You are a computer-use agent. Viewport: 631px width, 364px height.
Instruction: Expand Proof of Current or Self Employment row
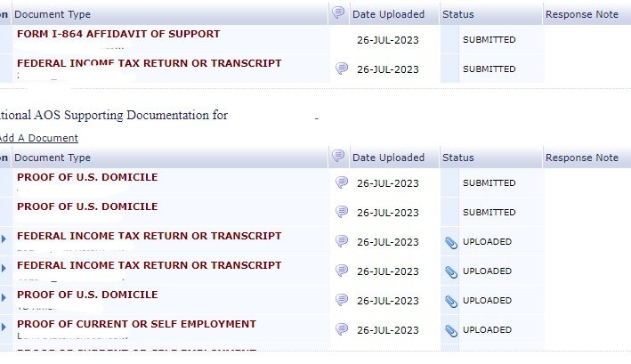click(x=4, y=327)
